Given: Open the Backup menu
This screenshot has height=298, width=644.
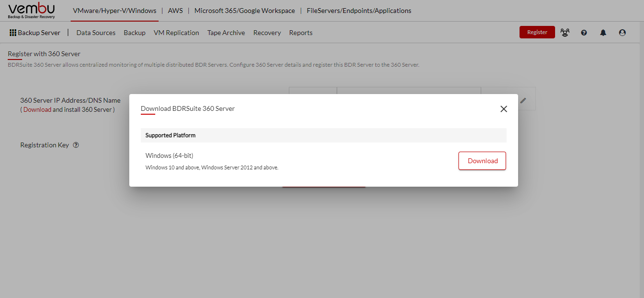Looking at the screenshot, I should [x=135, y=33].
